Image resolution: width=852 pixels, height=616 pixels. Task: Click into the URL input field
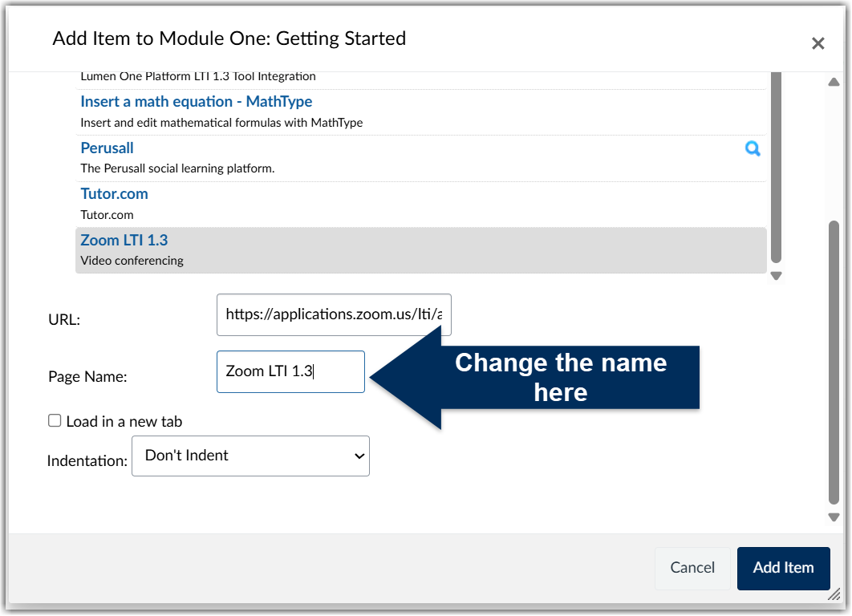coord(334,315)
